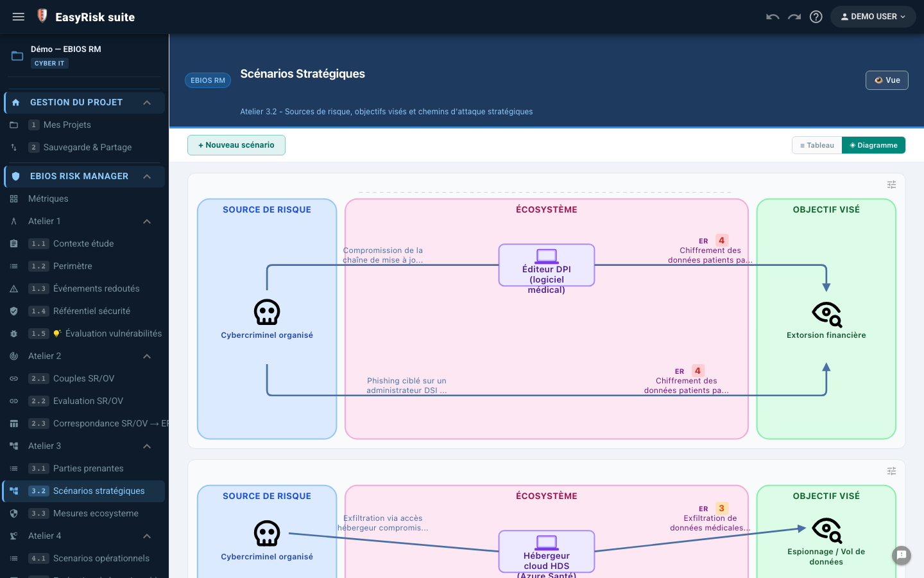
Task: Redo the last action
Action: tap(794, 17)
